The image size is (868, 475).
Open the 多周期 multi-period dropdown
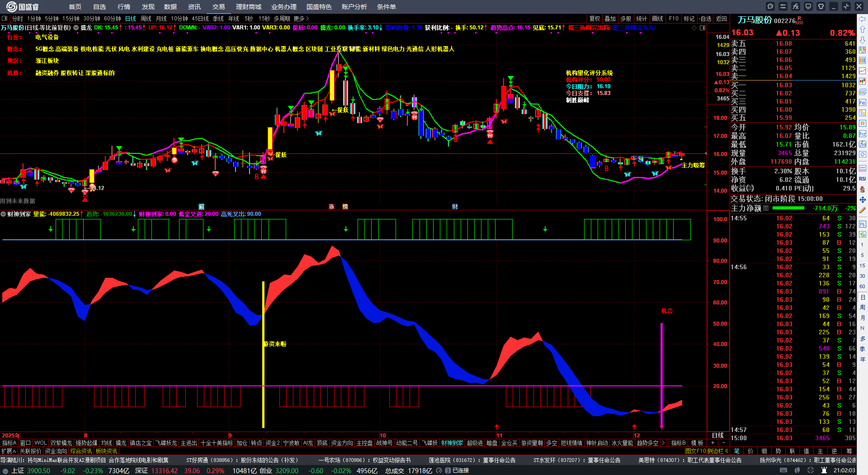coord(282,19)
